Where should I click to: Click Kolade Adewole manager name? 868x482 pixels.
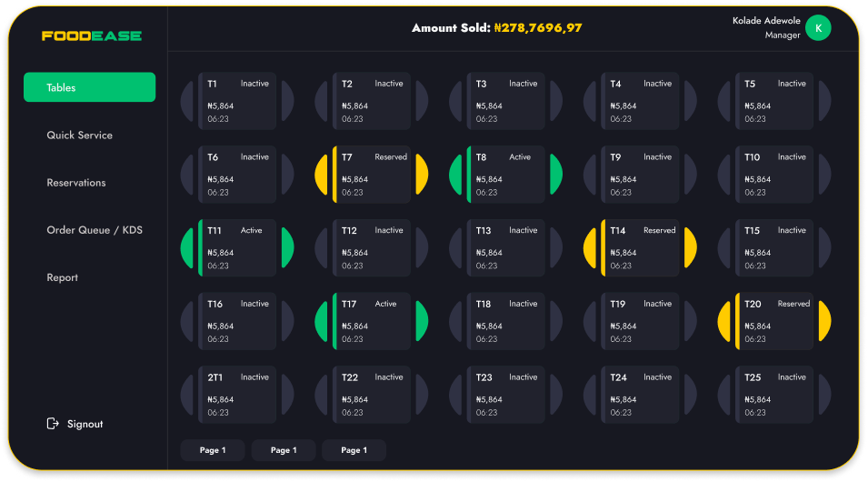click(x=766, y=21)
